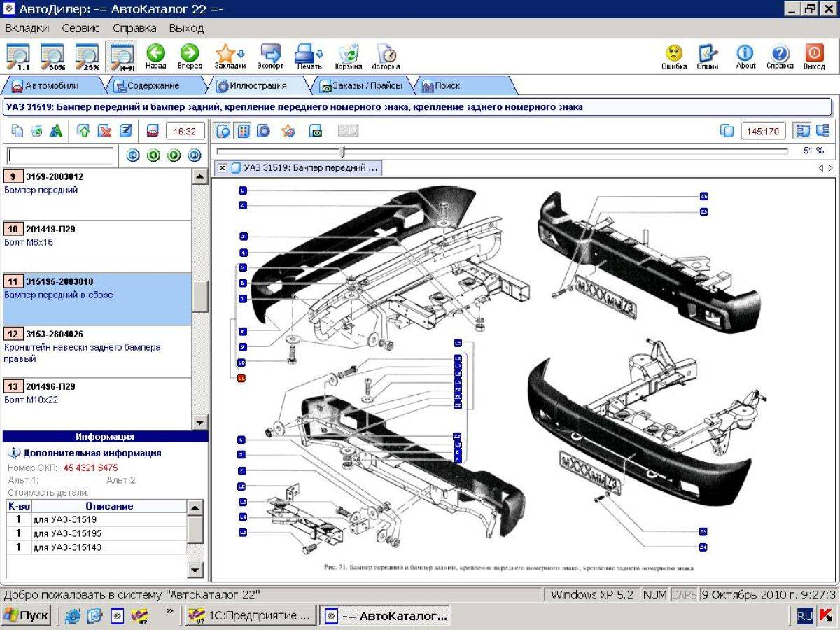The image size is (840, 630).
Task: Click the Вперед (Forward) toolbar icon
Action: tap(189, 57)
